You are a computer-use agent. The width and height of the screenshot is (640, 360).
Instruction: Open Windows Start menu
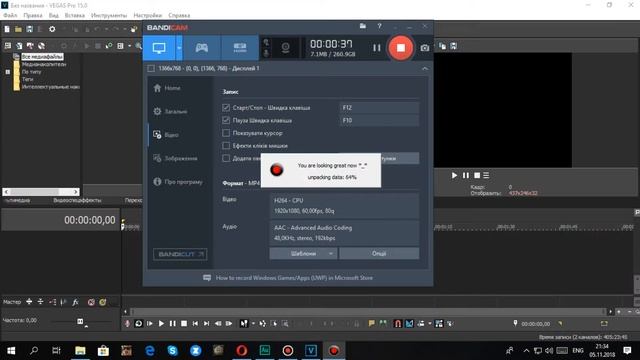point(11,350)
